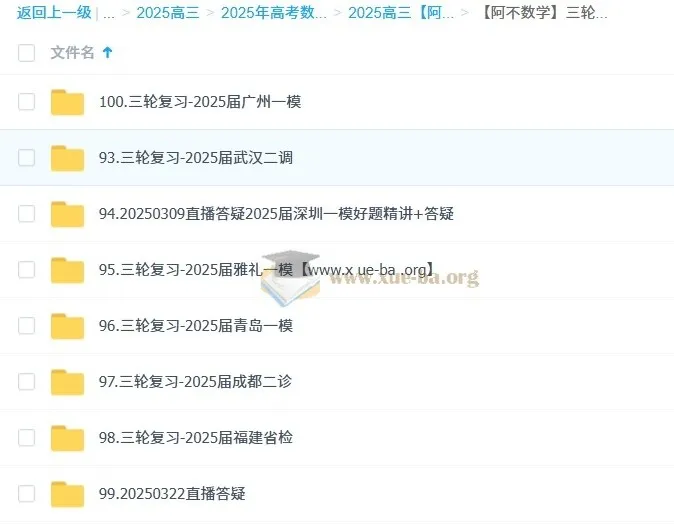The image size is (674, 524).
Task: Check the box for 100.三轮复习-2025届广州一模
Action: click(27, 102)
